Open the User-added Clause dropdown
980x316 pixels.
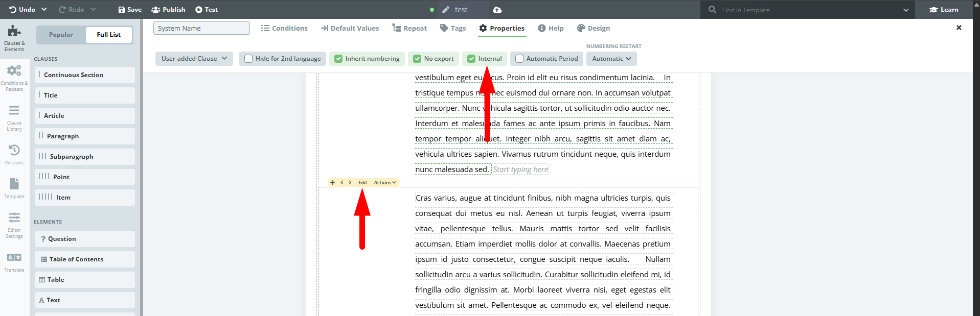click(x=194, y=59)
